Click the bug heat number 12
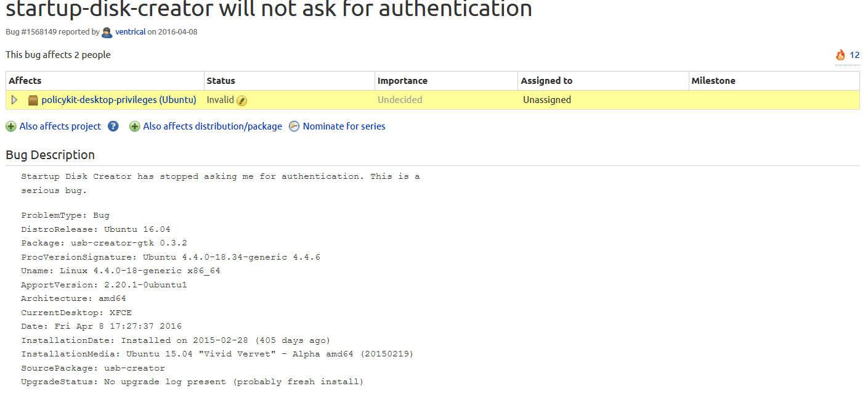The width and height of the screenshot is (868, 407). coord(854,55)
